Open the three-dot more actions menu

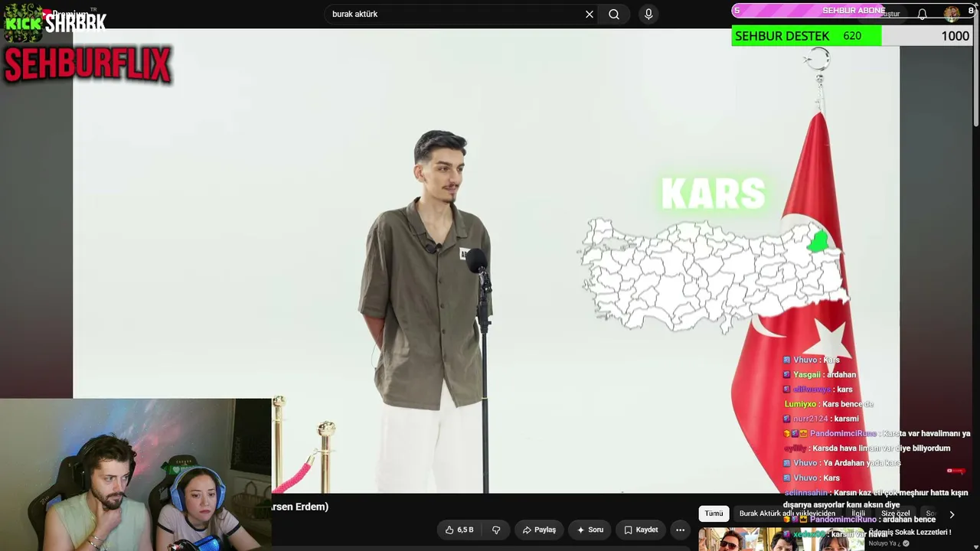[680, 530]
